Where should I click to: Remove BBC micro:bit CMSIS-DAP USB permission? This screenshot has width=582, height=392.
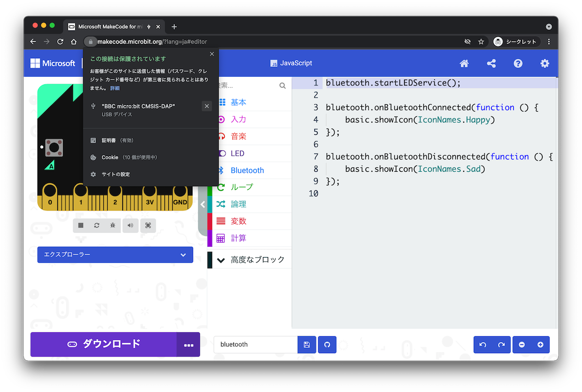tap(207, 106)
